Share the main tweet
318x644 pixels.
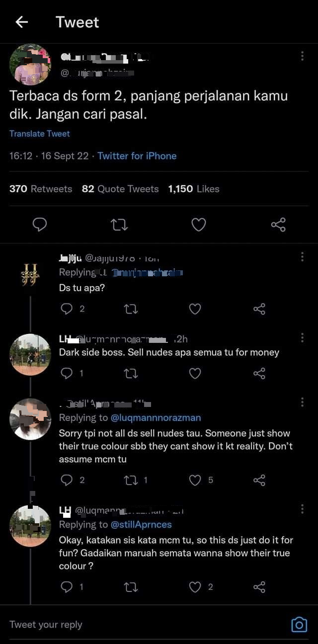pos(278,225)
